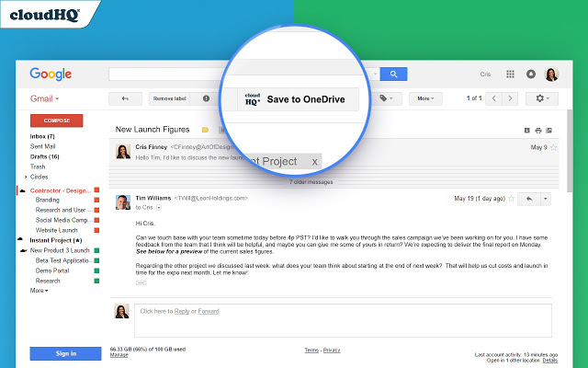Open Drafts (16) folder
This screenshot has width=588, height=368.
coord(45,156)
